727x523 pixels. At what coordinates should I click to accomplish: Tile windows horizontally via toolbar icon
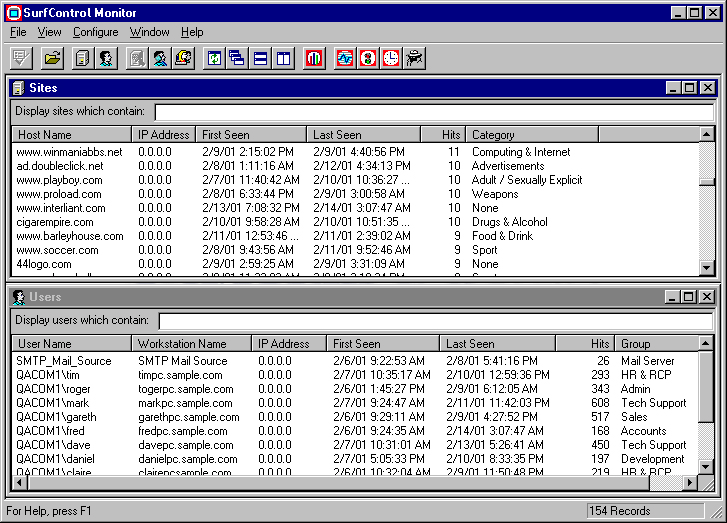pyautogui.click(x=261, y=58)
